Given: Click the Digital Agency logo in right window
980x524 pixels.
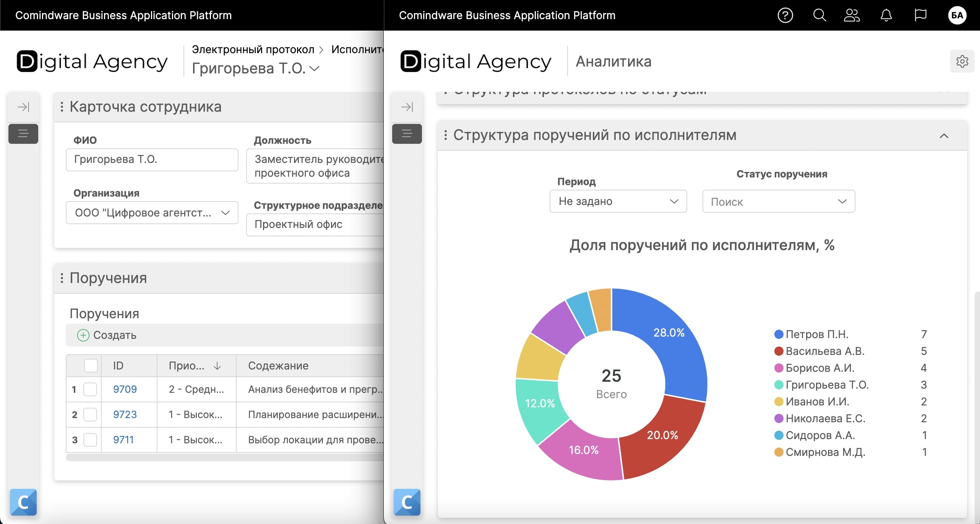Looking at the screenshot, I should tap(476, 62).
